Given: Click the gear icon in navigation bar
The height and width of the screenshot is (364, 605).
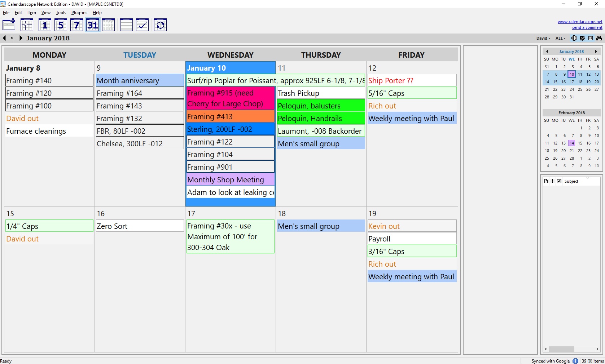Looking at the screenshot, I should (582, 38).
